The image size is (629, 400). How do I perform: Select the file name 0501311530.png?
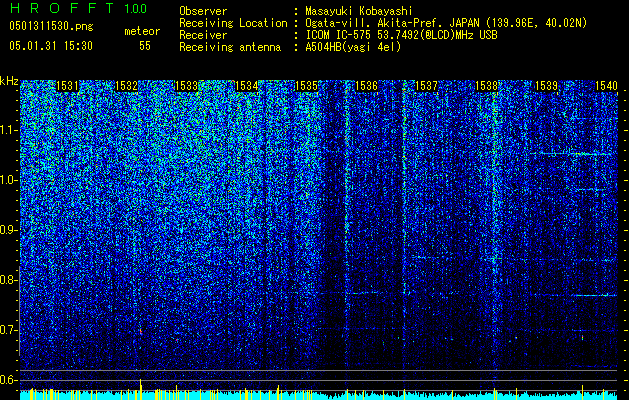click(51, 26)
